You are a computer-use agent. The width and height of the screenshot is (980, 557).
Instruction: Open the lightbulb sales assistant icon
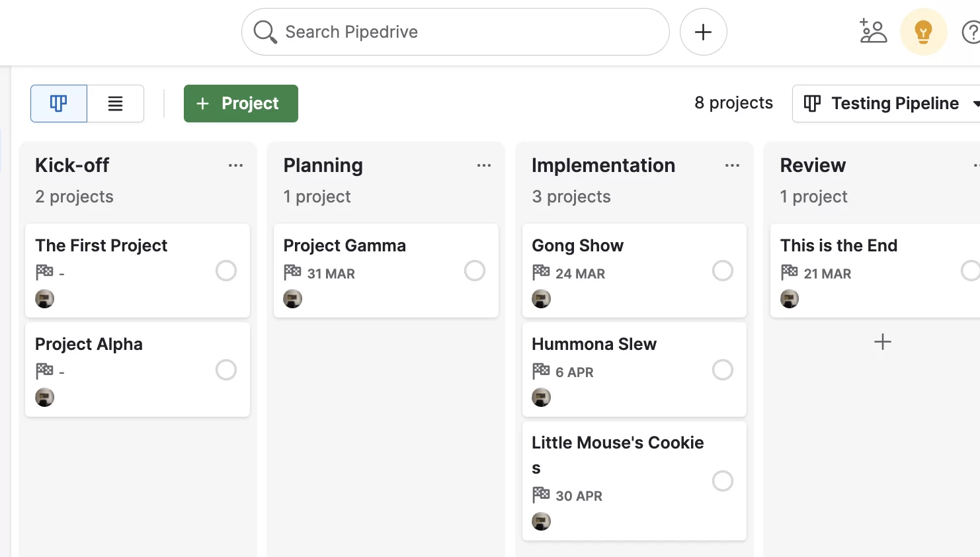coord(924,32)
